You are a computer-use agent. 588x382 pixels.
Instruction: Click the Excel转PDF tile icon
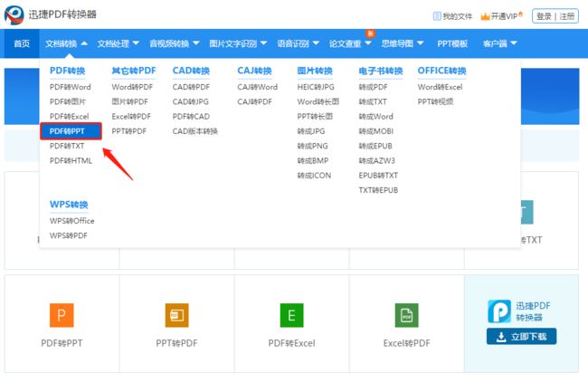pyautogui.click(x=406, y=315)
